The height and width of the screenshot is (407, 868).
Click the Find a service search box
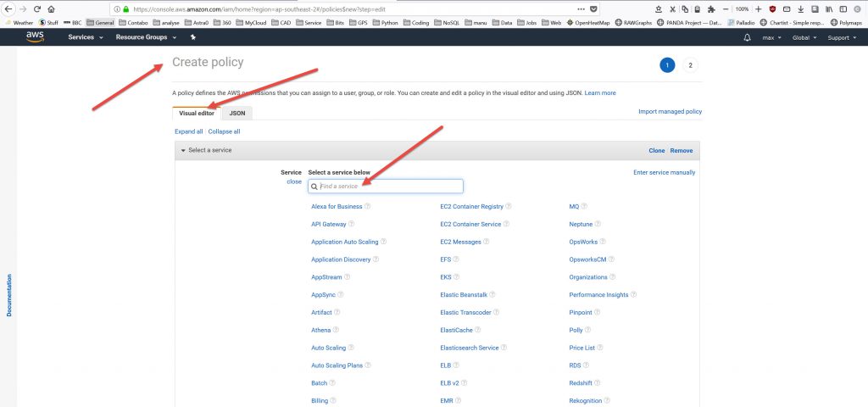point(386,187)
